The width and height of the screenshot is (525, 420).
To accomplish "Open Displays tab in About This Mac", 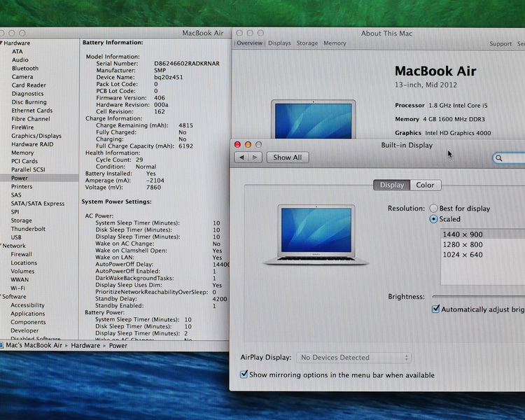I will (x=279, y=43).
